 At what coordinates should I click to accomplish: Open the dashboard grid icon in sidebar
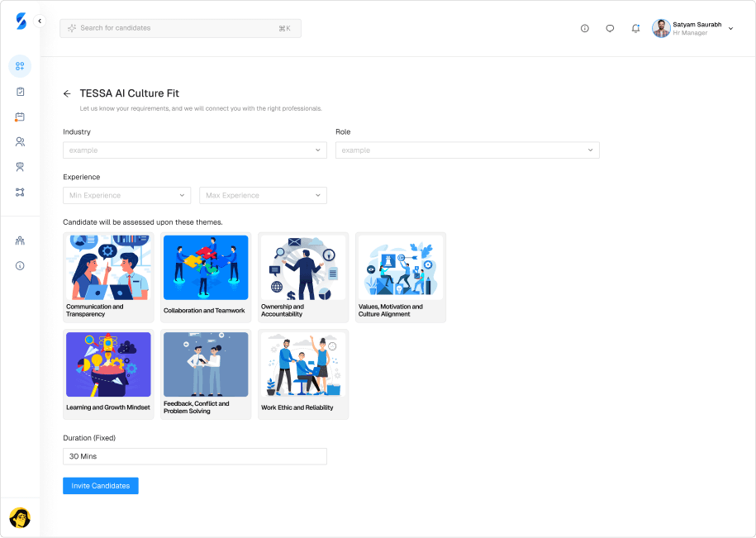20,66
